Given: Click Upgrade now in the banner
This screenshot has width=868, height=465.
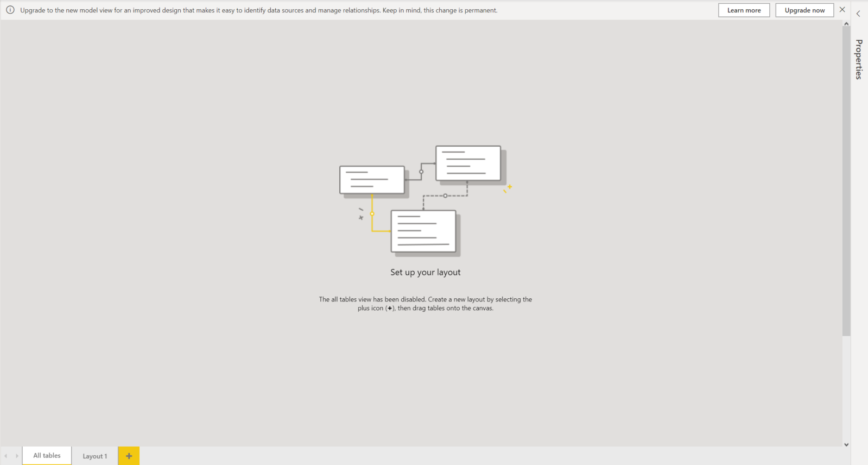Looking at the screenshot, I should [x=804, y=10].
